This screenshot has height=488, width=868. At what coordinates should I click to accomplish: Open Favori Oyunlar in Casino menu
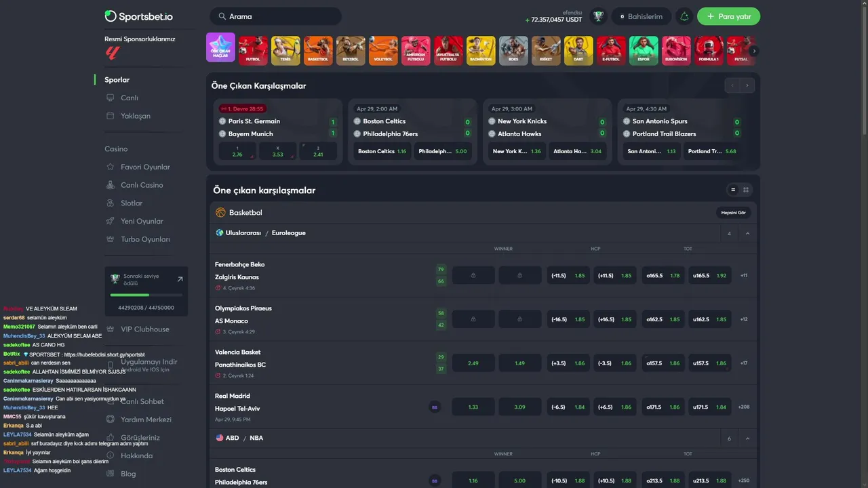click(145, 167)
